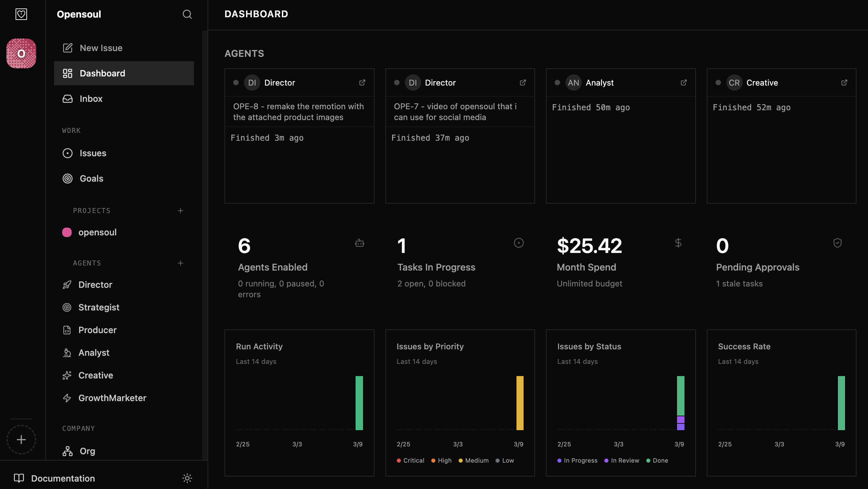Open the profile avatar menu
The height and width of the screenshot is (489, 868).
point(21,53)
